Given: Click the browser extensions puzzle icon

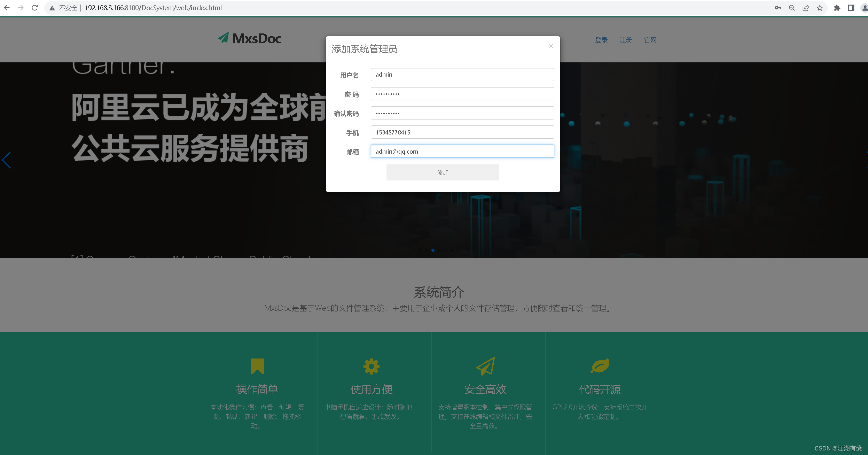Looking at the screenshot, I should 837,7.
